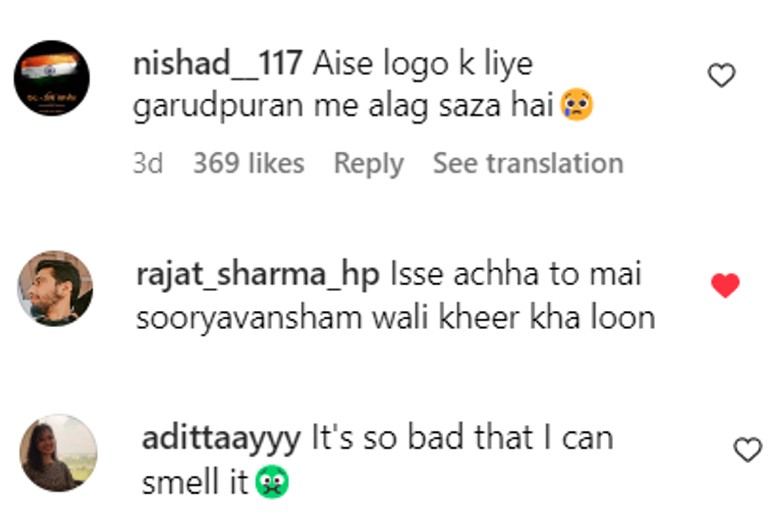Click the 'Aise logo k liye' comment text
Screen dimensions: 770x515
[423, 64]
